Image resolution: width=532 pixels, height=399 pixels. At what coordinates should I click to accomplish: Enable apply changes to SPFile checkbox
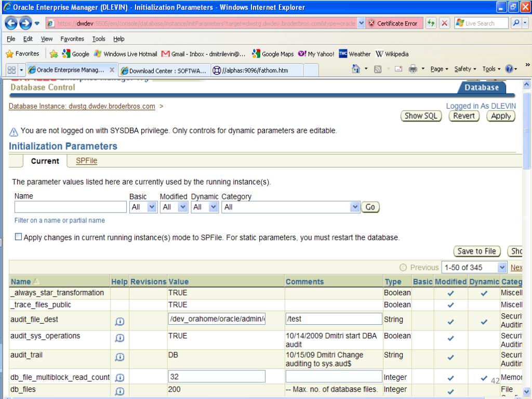19,237
